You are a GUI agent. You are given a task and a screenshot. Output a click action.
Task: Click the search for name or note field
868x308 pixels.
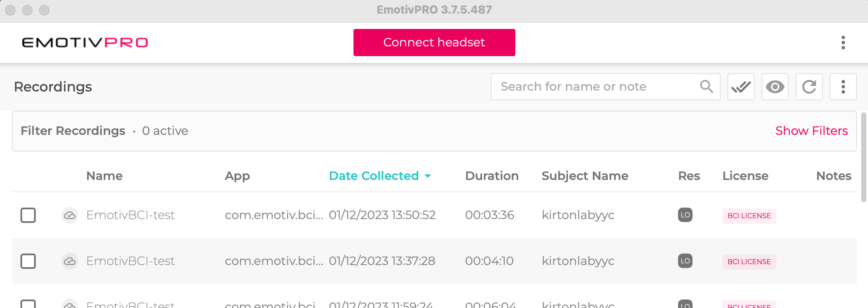588,87
